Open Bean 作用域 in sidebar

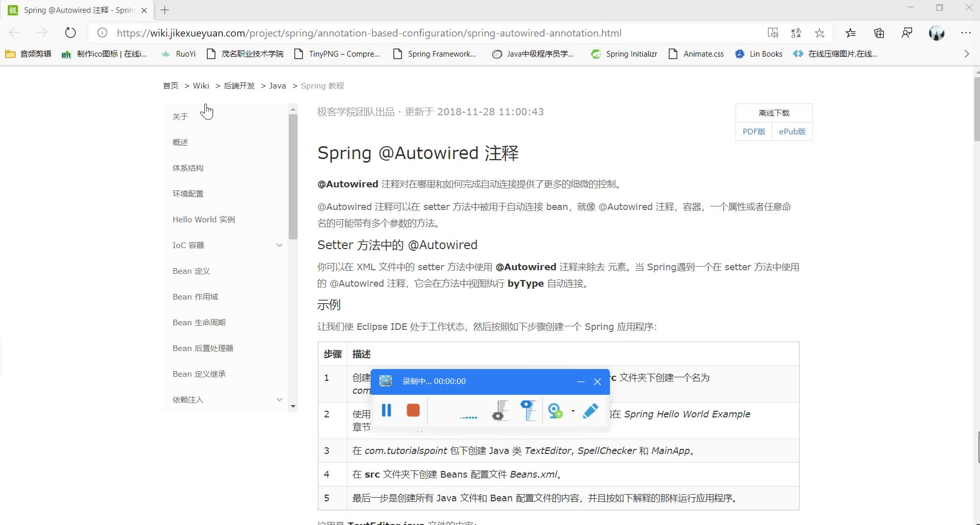[x=195, y=297]
